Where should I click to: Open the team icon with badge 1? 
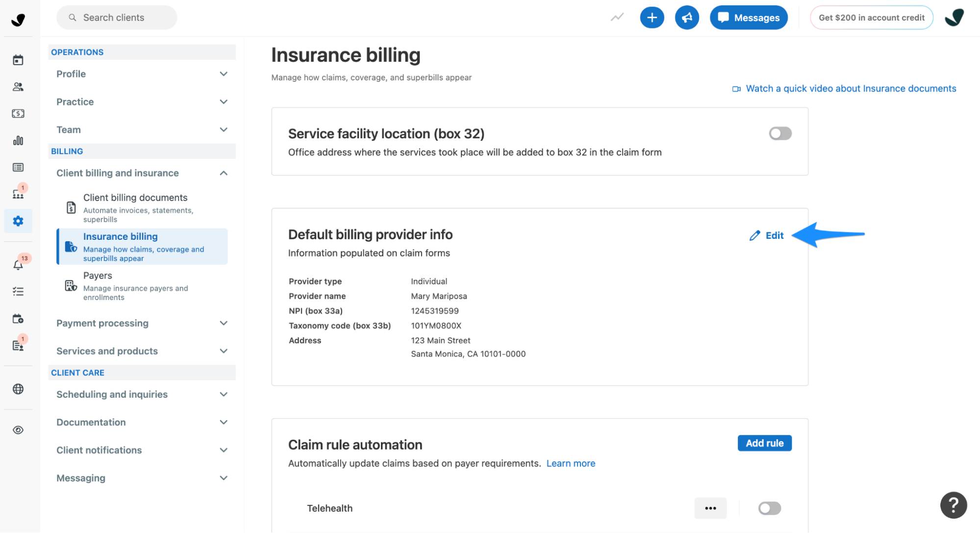pos(18,194)
